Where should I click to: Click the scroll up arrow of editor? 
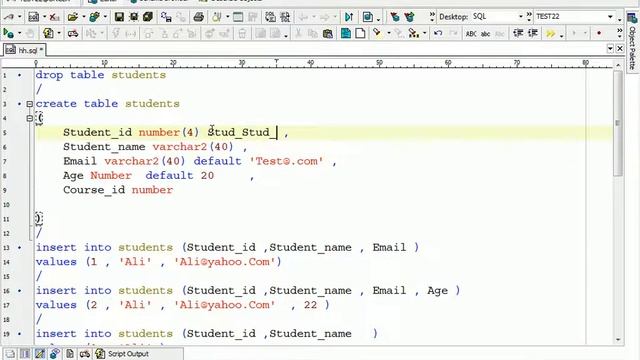point(618,64)
